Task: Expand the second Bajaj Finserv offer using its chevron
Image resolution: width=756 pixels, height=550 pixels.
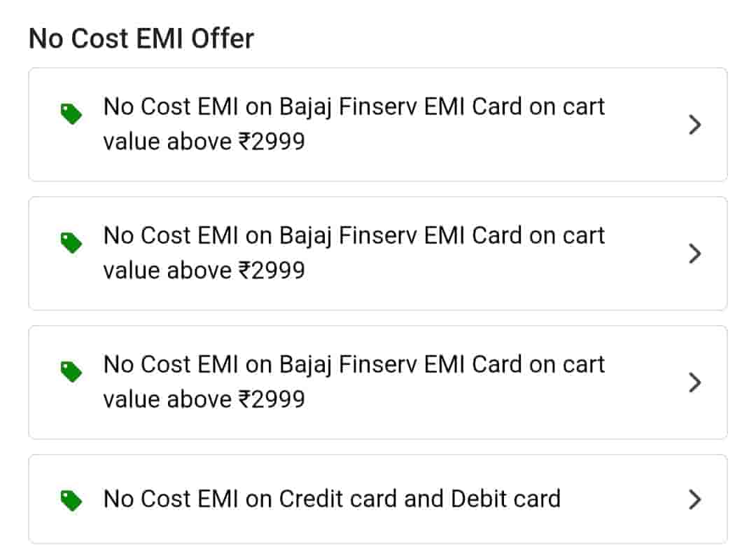Action: 694,254
